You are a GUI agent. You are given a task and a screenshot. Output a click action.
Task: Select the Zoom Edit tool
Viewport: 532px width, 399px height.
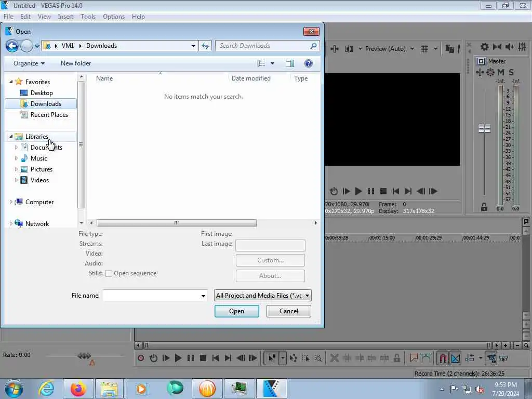coord(318,358)
